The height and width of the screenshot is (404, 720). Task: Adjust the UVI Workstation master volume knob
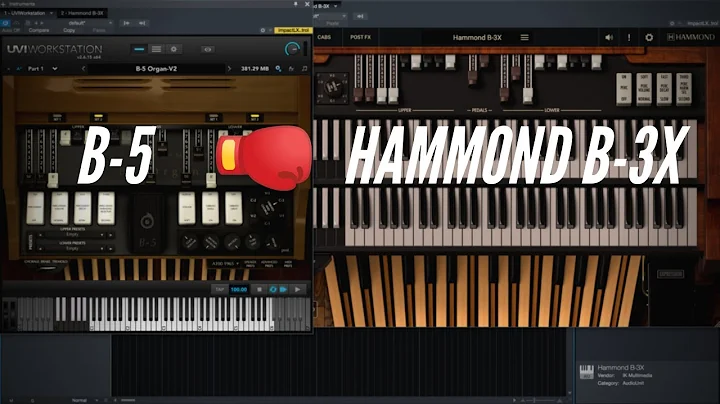tap(292, 49)
